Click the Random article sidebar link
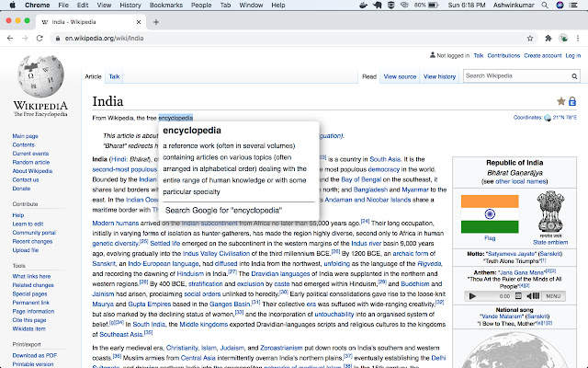This screenshot has height=368, width=588. [31, 161]
